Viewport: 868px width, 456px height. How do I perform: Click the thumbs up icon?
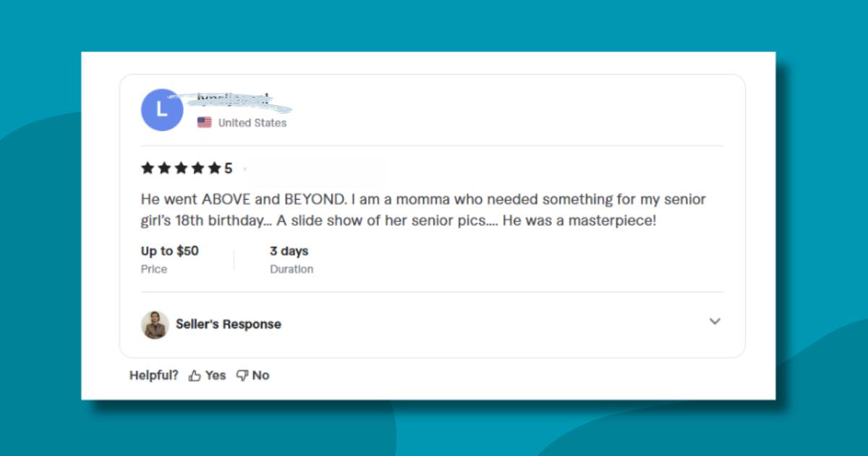195,376
